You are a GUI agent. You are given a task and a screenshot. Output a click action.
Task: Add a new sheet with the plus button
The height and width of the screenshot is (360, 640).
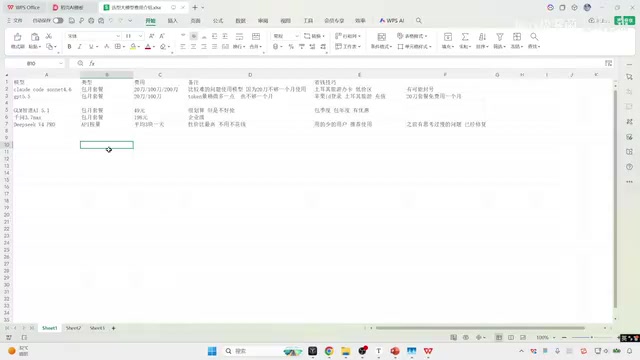tap(113, 328)
